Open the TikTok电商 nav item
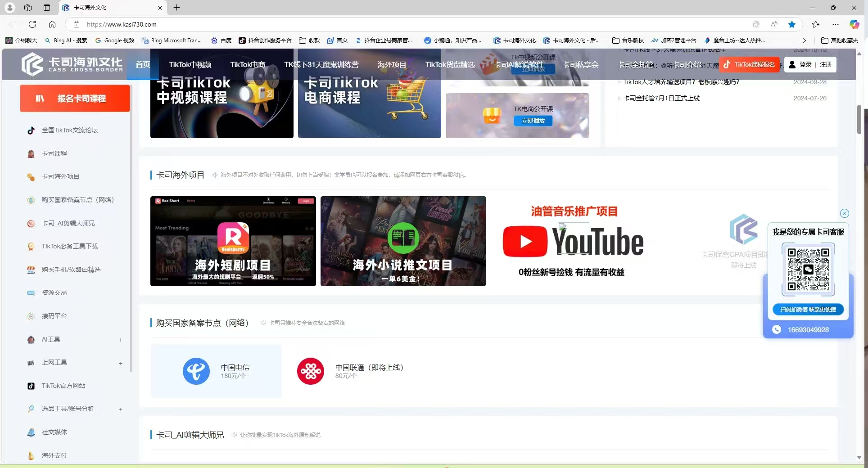868x468 pixels. click(x=248, y=64)
